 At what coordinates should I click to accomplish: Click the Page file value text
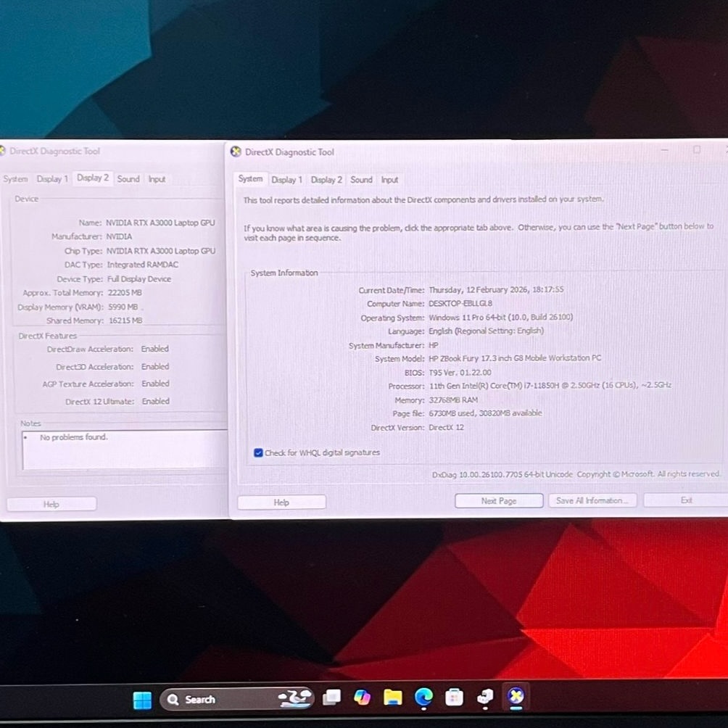point(485,413)
